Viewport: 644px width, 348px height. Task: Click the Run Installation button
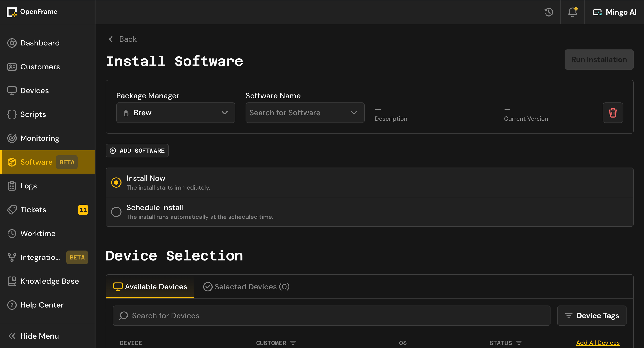(599, 59)
